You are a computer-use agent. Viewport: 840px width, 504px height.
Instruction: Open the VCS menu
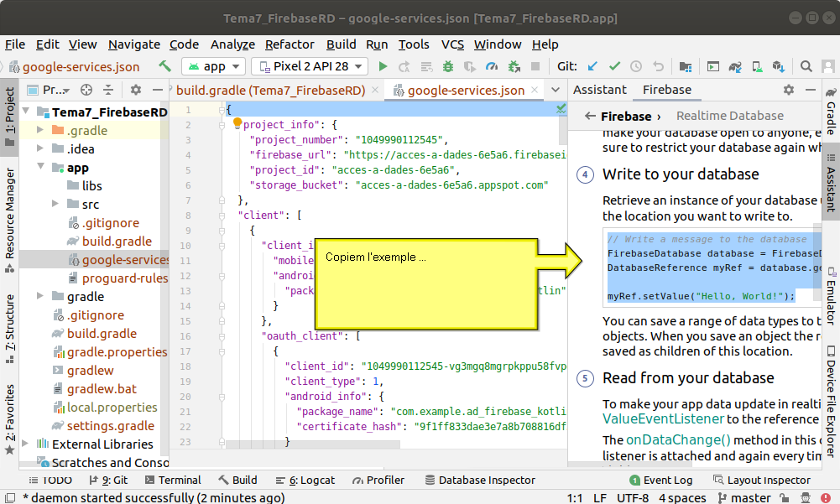452,44
